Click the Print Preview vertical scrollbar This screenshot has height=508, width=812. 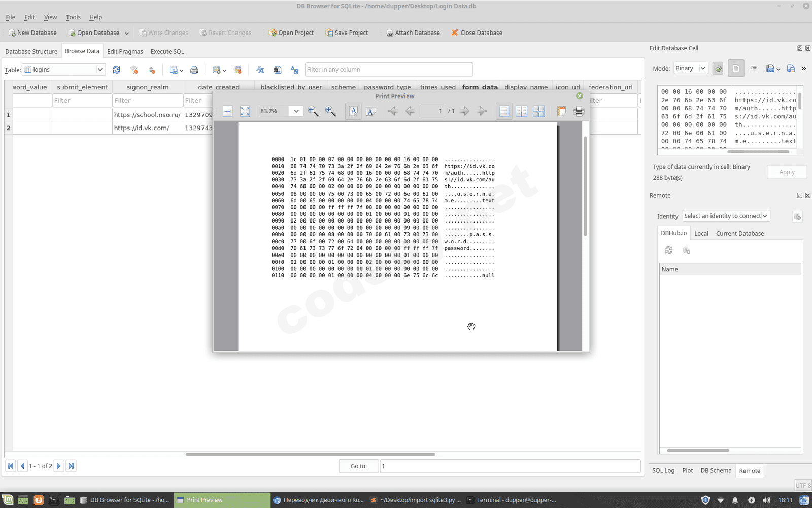585,186
